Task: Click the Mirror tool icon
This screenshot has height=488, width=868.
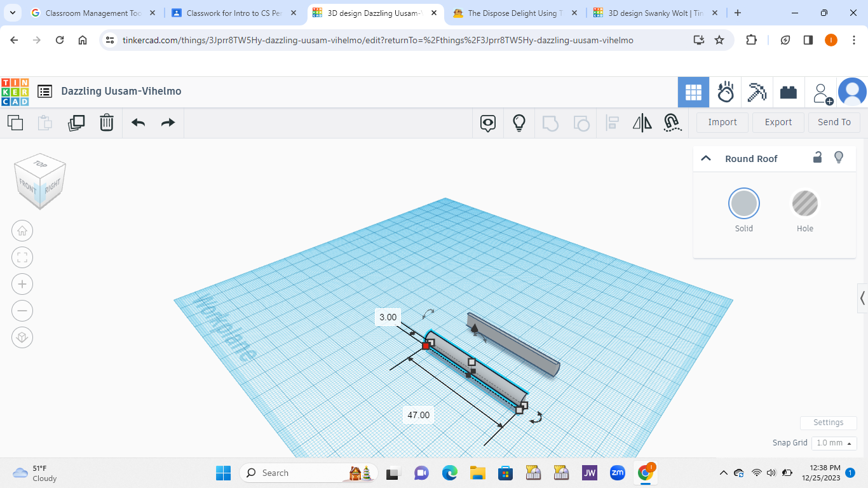Action: 642,123
